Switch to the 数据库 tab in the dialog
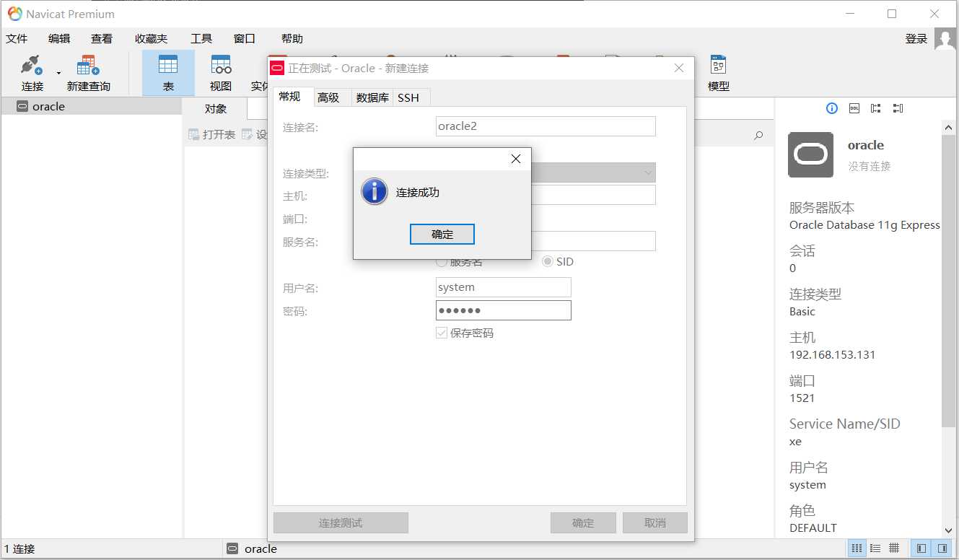The height and width of the screenshot is (560, 959). [372, 97]
